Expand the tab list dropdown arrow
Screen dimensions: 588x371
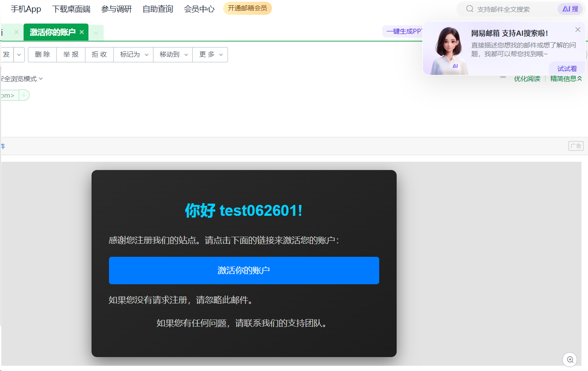(96, 33)
